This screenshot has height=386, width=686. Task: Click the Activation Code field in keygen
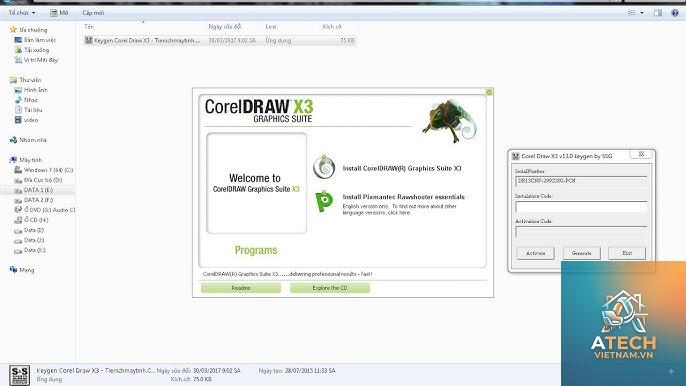[581, 232]
